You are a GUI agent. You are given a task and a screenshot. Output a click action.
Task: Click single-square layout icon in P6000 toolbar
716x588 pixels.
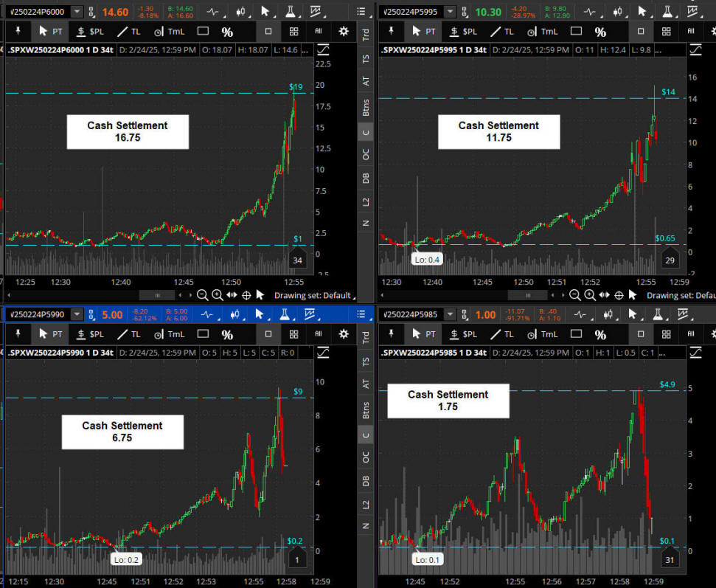coord(268,31)
